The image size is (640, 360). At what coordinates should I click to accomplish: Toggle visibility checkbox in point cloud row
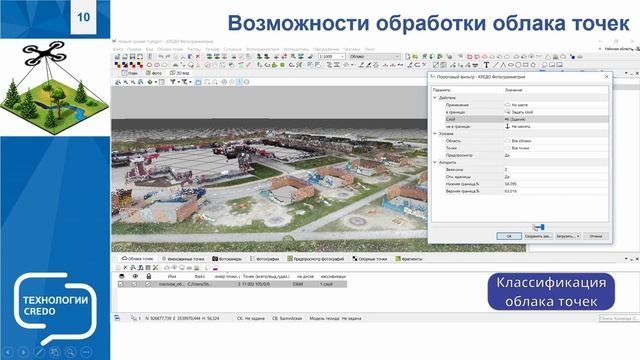coord(135,284)
